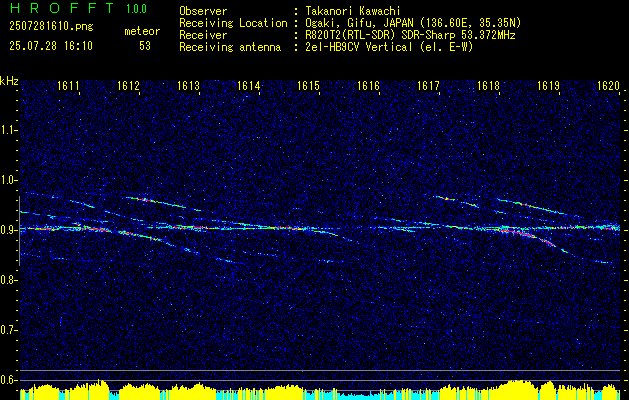
Task: Click the Receiving antenna label
Action: (x=230, y=47)
